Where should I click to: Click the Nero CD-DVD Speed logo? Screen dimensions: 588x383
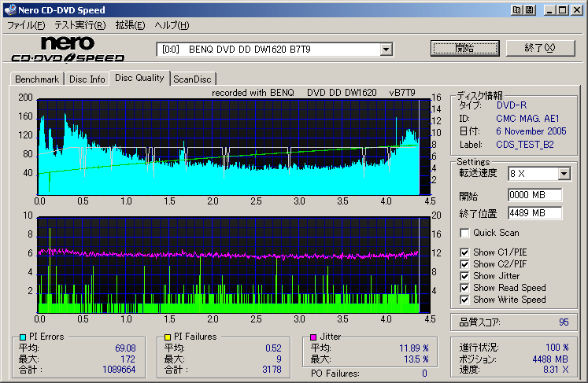tap(68, 50)
